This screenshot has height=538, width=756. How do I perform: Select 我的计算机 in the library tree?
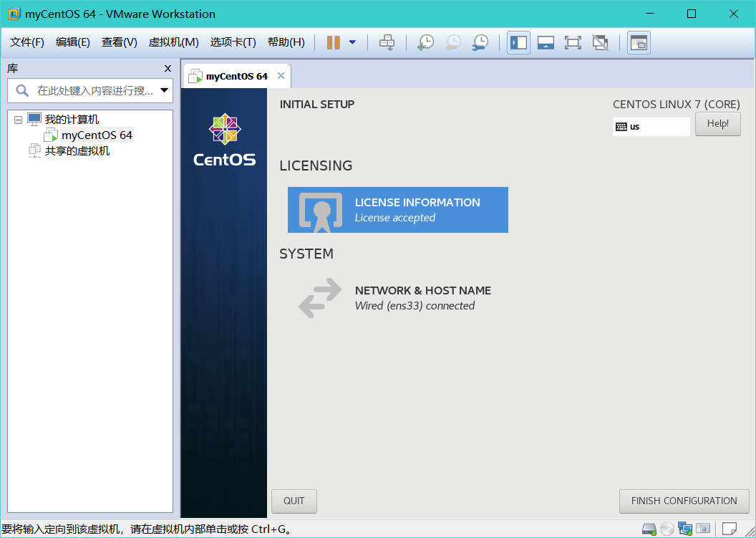(72, 119)
